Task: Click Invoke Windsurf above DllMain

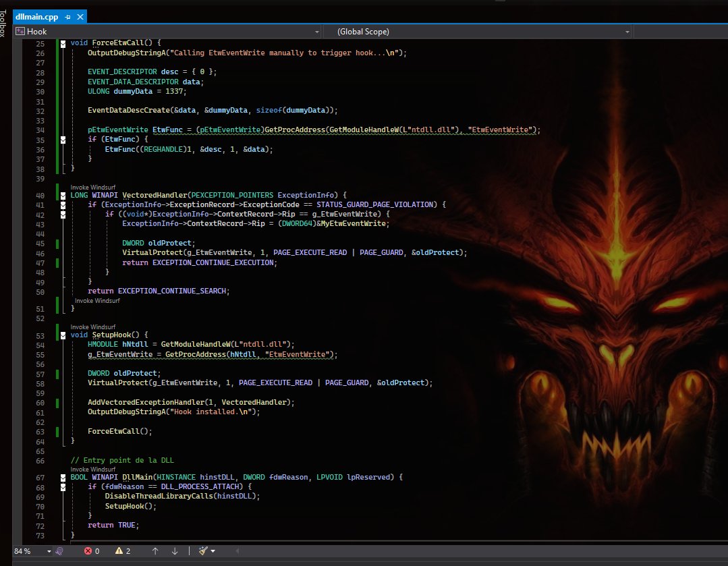Action: click(x=93, y=470)
